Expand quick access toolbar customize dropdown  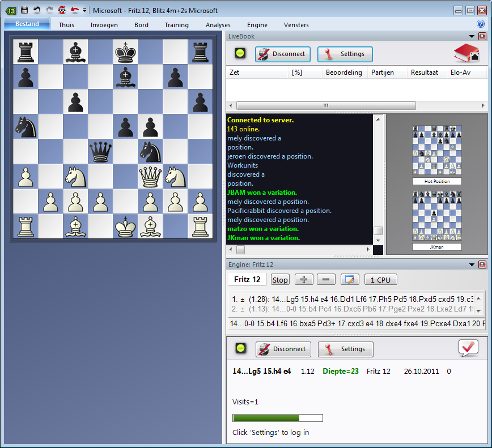tap(85, 10)
